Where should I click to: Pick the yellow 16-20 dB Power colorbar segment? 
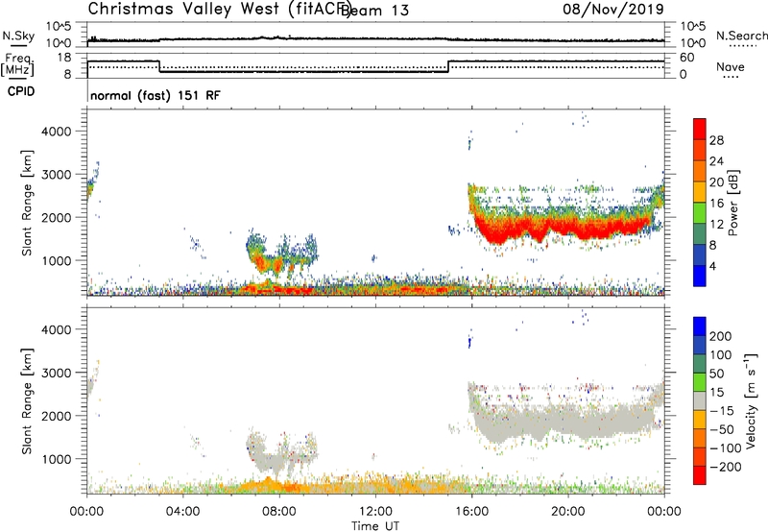point(700,192)
